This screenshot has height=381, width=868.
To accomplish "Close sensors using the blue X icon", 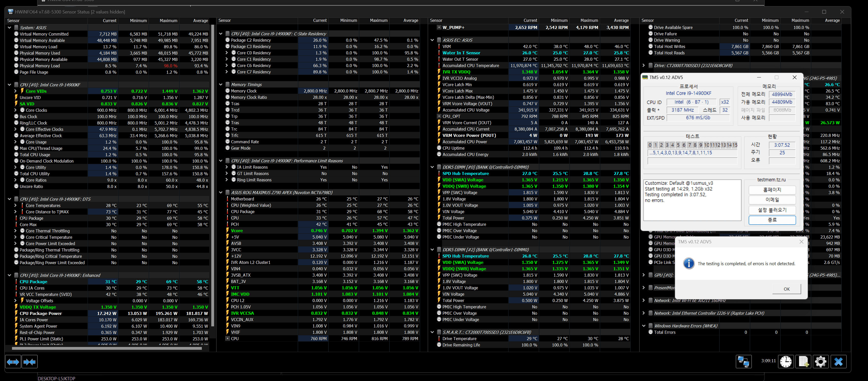I will click(x=838, y=362).
